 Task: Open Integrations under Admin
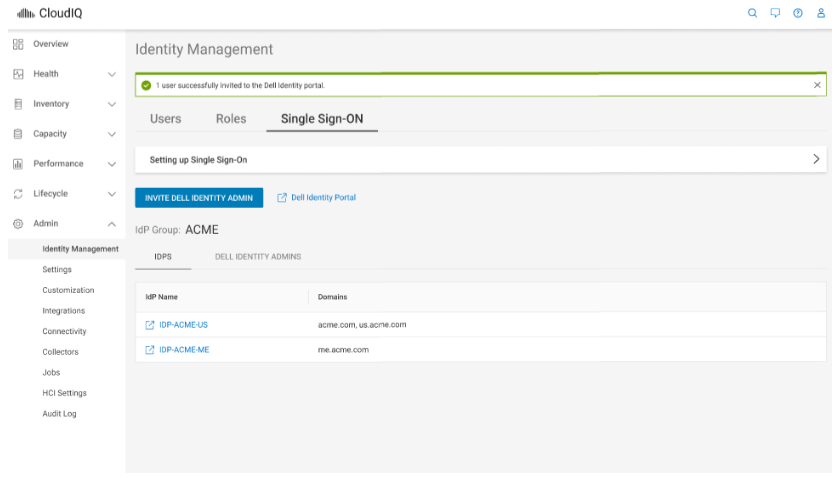click(63, 311)
